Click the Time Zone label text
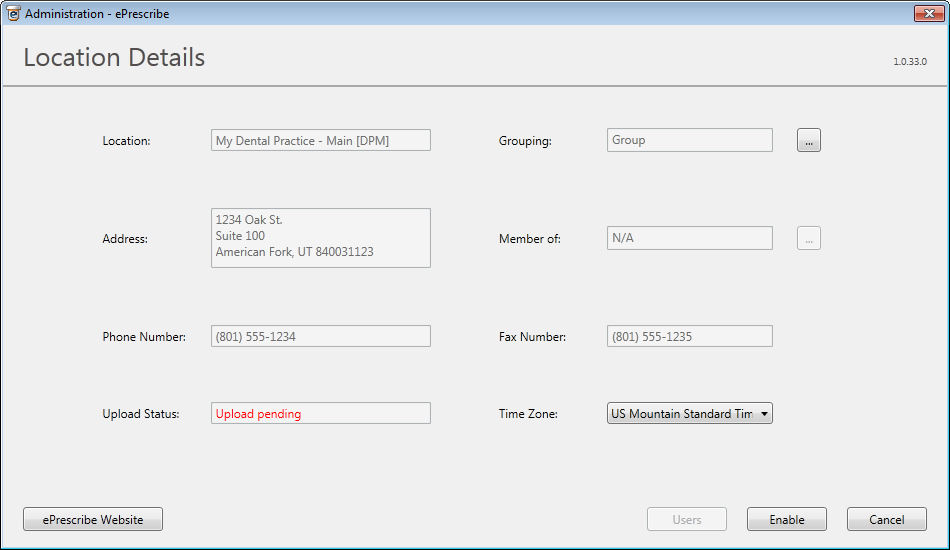This screenshot has height=550, width=950. click(528, 414)
